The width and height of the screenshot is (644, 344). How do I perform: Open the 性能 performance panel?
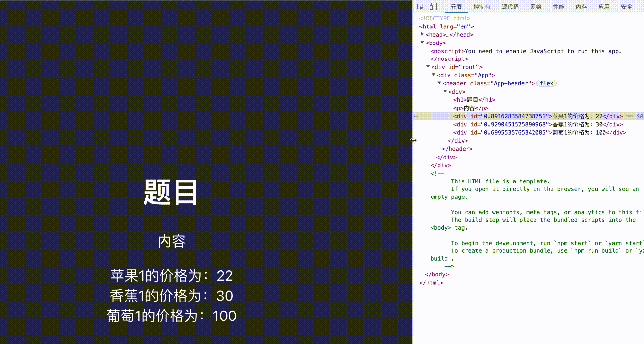[x=558, y=7]
